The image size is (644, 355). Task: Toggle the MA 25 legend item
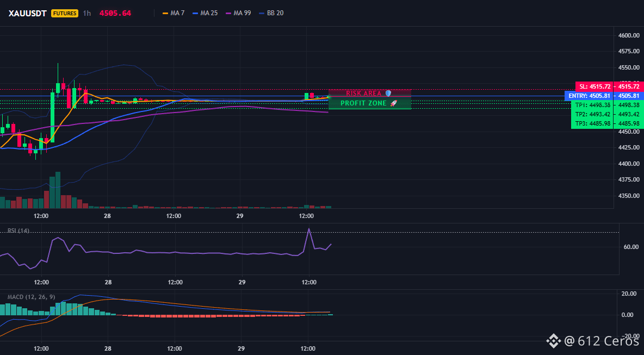click(x=205, y=13)
